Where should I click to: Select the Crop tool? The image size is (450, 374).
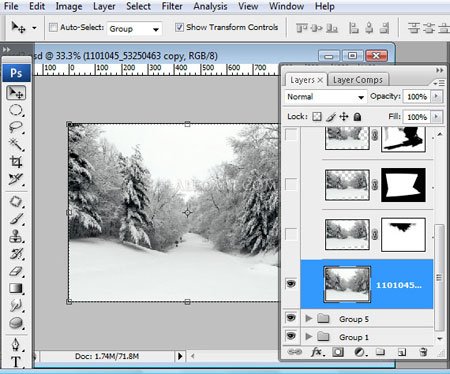click(16, 162)
